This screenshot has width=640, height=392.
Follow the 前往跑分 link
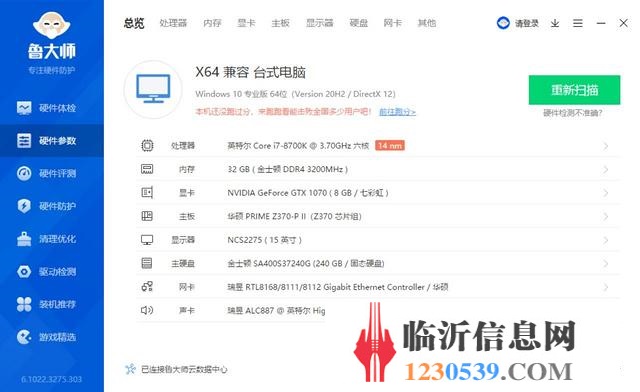click(x=398, y=111)
